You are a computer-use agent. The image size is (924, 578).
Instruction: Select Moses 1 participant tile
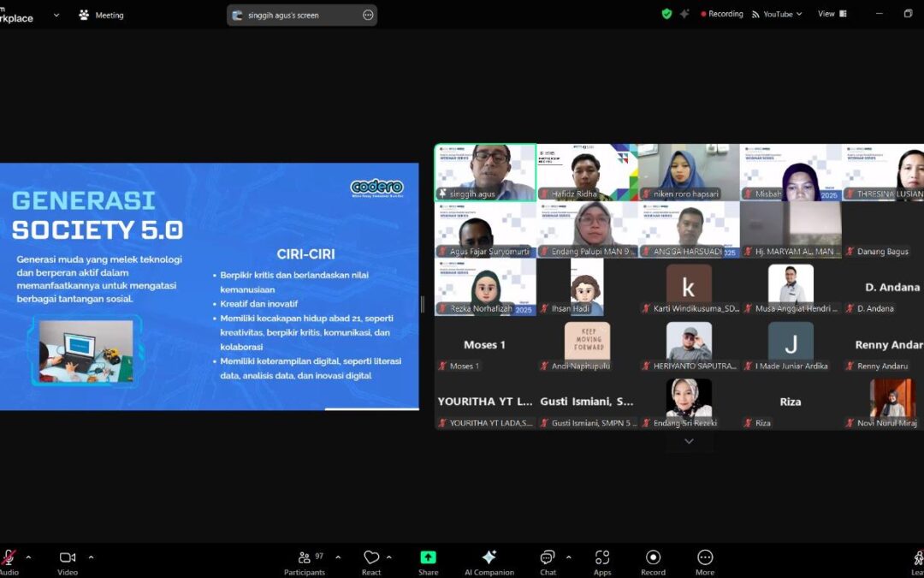coord(485,344)
